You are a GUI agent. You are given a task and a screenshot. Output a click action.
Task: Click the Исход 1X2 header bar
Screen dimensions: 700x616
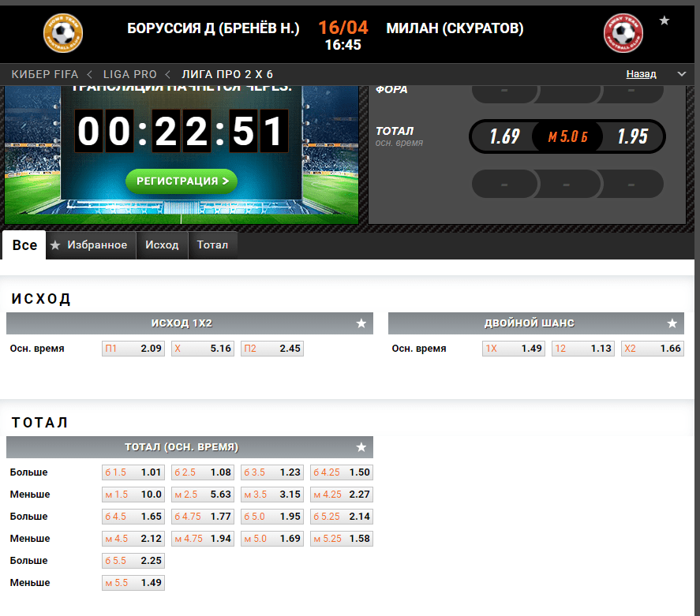pyautogui.click(x=189, y=323)
